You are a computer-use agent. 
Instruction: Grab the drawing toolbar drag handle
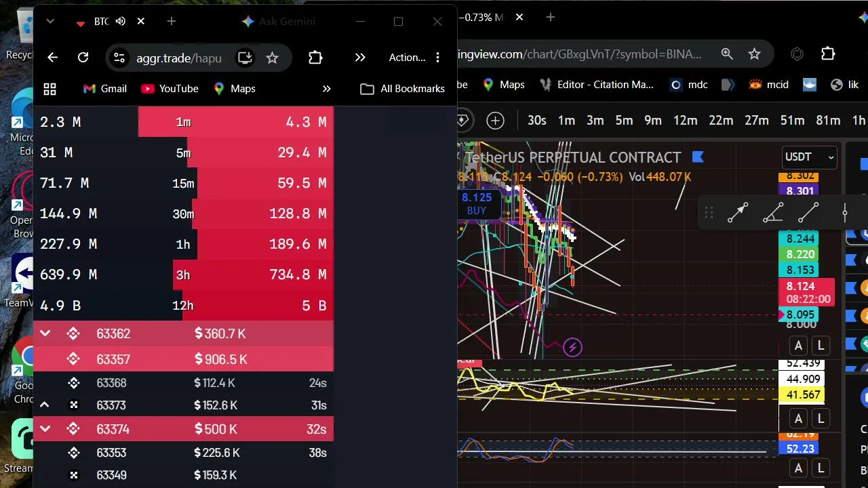pos(709,213)
